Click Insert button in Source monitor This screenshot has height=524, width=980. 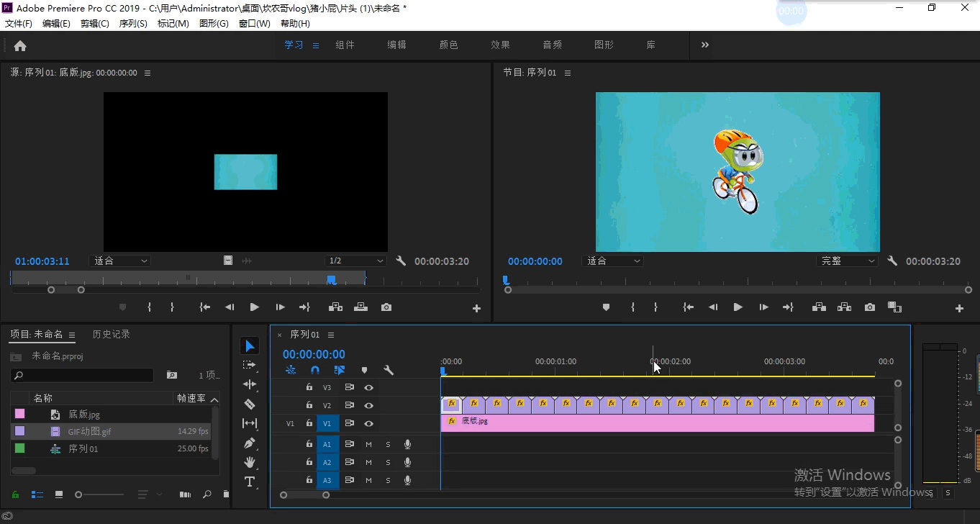(x=335, y=307)
